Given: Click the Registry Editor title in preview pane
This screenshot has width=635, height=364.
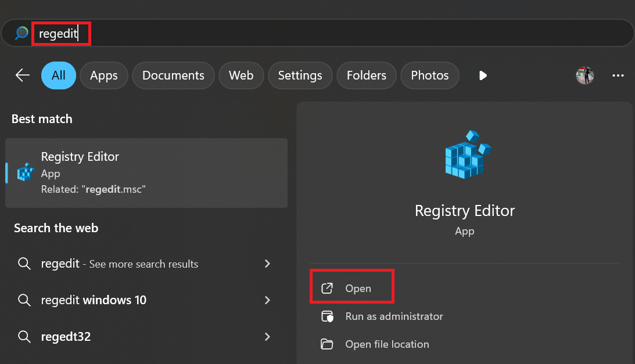Looking at the screenshot, I should click(x=465, y=211).
